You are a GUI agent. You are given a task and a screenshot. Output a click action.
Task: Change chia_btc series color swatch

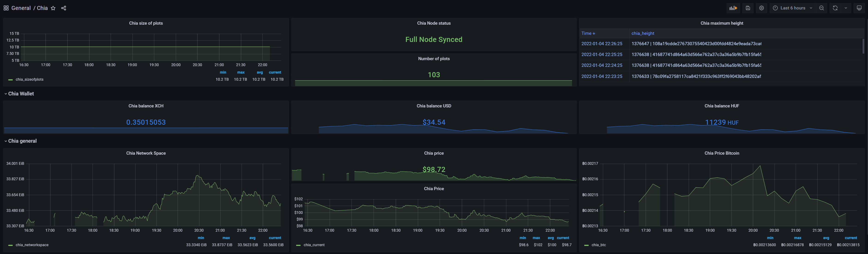click(x=586, y=245)
